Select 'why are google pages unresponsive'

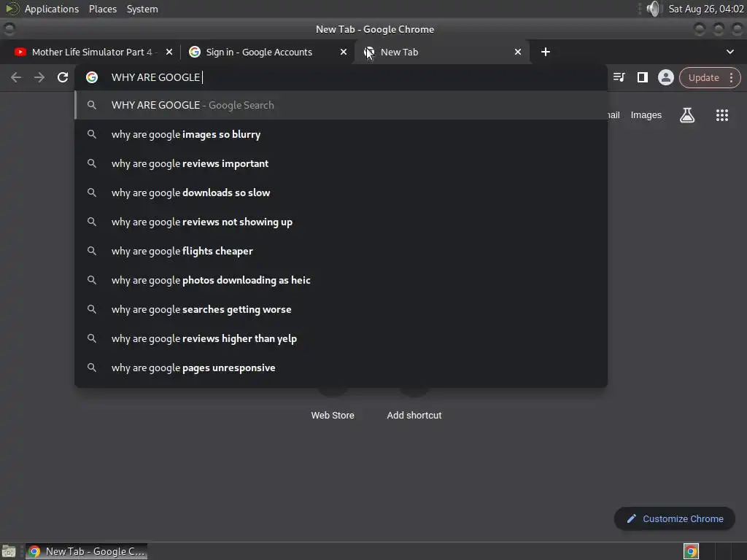coord(341,367)
